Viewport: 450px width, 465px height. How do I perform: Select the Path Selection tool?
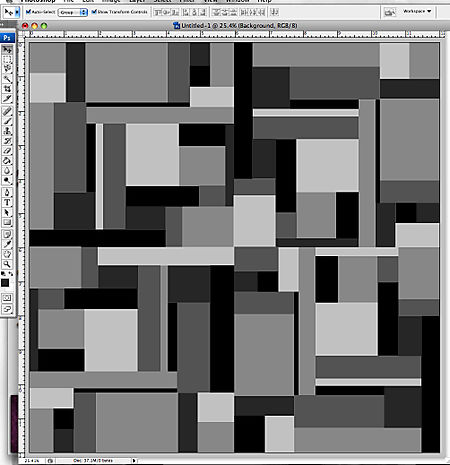point(7,212)
